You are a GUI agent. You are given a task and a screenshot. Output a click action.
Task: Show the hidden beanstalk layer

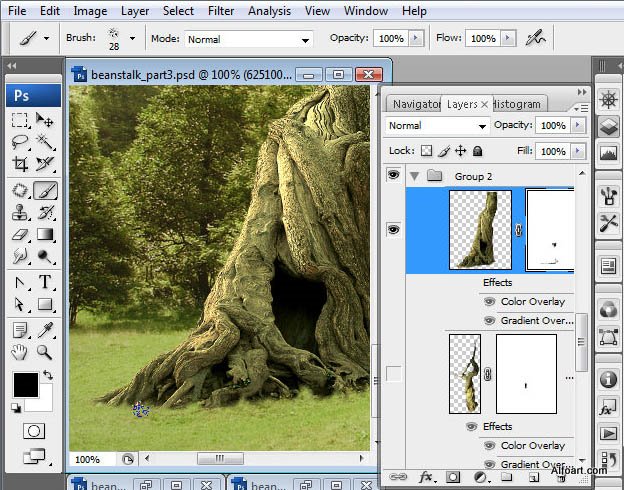coord(394,374)
